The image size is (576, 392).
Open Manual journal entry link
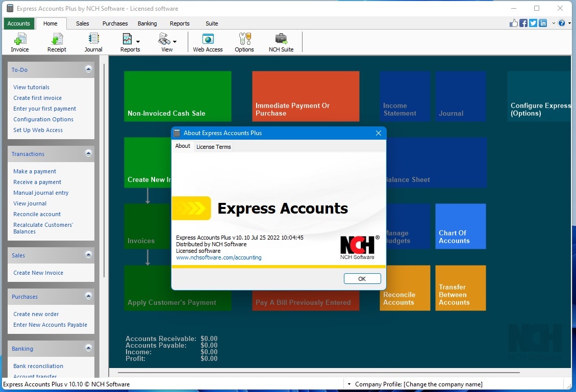41,193
